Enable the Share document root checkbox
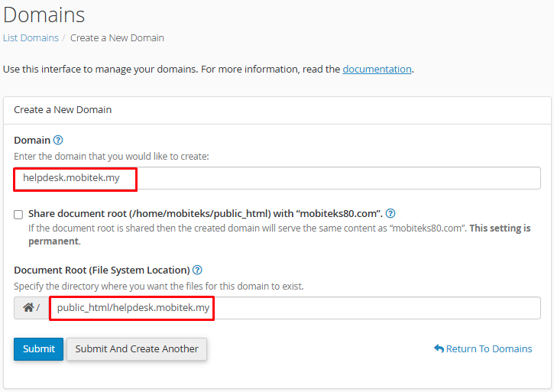Screen dimensions: 554x392 pyautogui.click(x=18, y=215)
